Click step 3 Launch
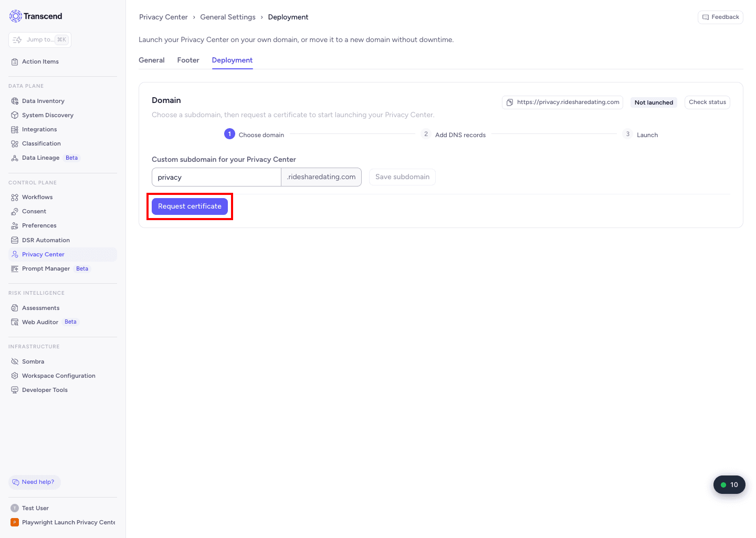Image resolution: width=756 pixels, height=538 pixels. click(640, 134)
